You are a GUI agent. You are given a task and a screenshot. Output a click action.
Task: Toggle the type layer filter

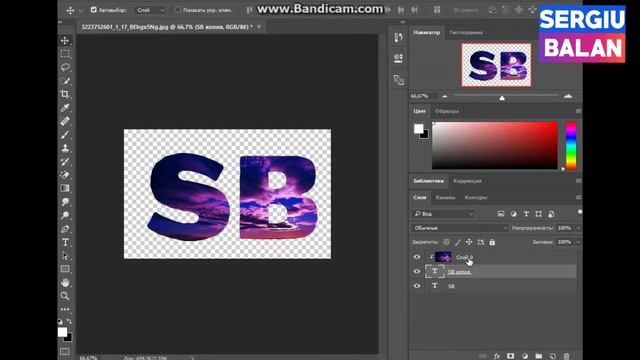click(x=526, y=214)
